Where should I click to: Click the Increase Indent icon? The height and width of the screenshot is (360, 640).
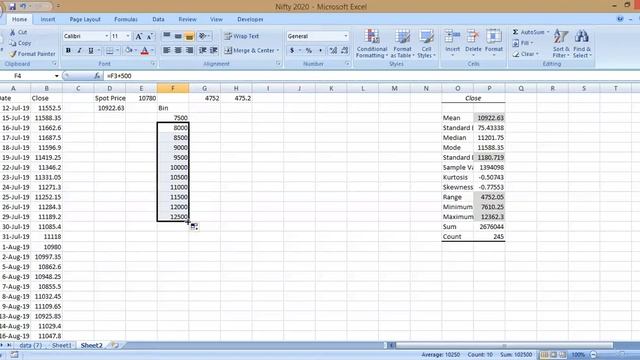pyautogui.click(x=213, y=50)
